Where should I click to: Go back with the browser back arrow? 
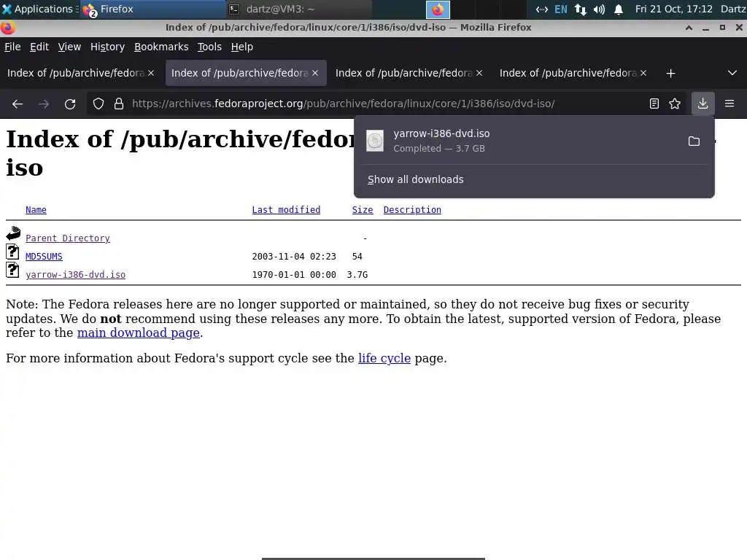18,104
